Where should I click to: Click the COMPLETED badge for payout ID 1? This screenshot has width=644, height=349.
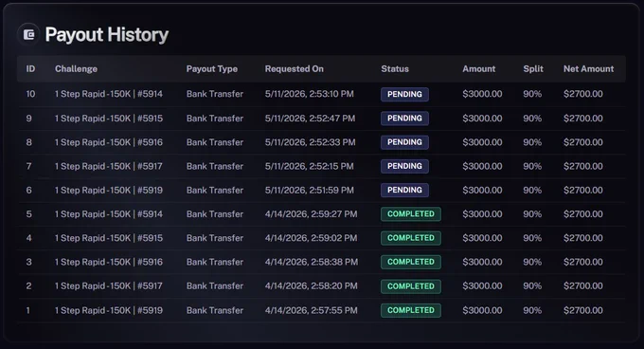pyautogui.click(x=411, y=310)
